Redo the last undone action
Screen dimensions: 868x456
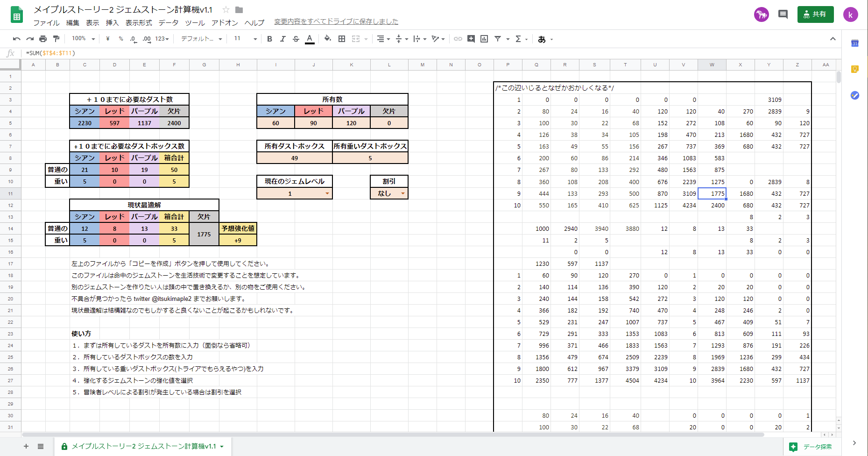point(30,39)
